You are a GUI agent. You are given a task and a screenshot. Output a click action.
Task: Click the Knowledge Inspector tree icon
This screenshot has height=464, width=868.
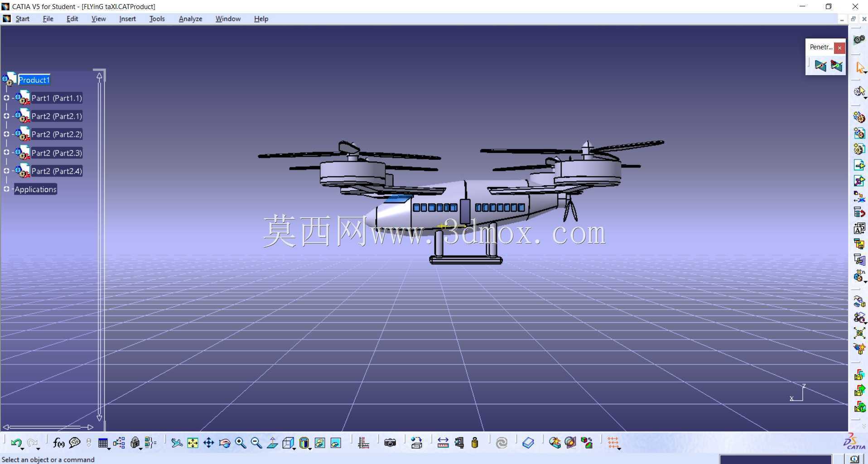119,443
